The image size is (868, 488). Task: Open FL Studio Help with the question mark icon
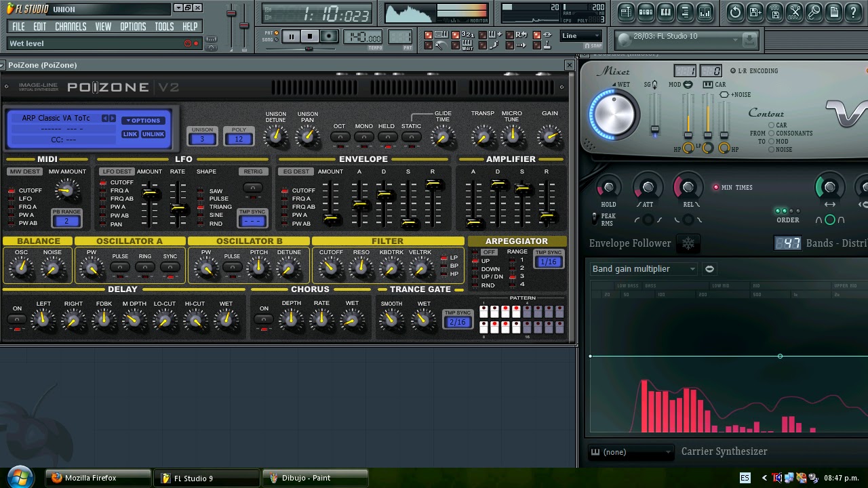(x=853, y=12)
